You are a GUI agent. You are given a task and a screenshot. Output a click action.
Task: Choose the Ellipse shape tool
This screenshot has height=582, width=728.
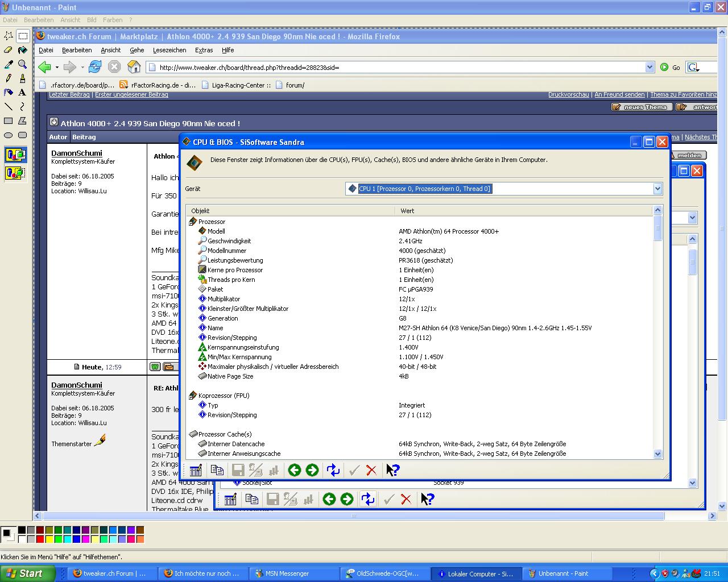9,135
